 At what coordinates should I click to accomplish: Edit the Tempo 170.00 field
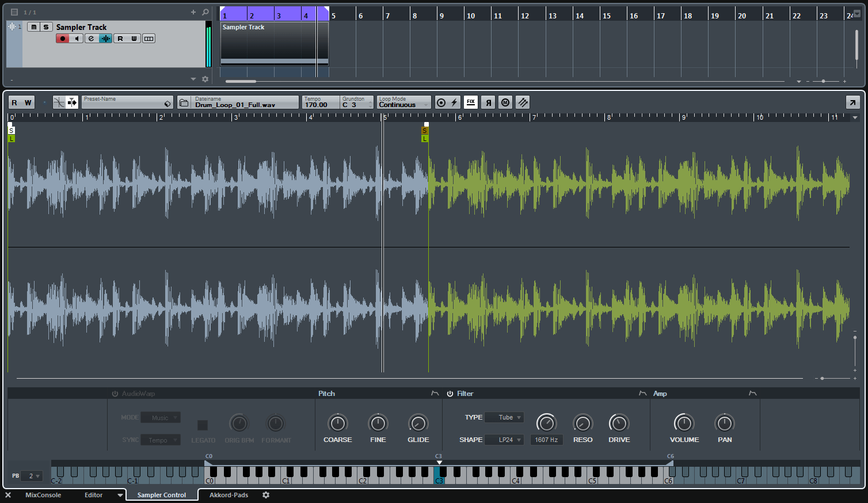(321, 102)
